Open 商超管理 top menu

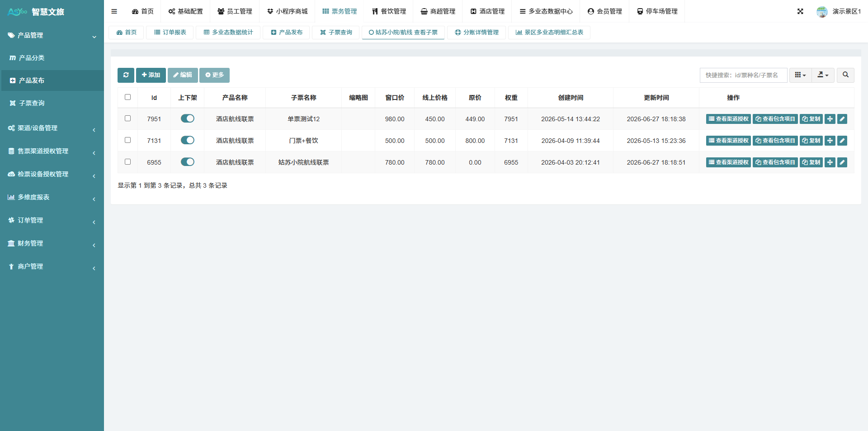[x=438, y=11]
